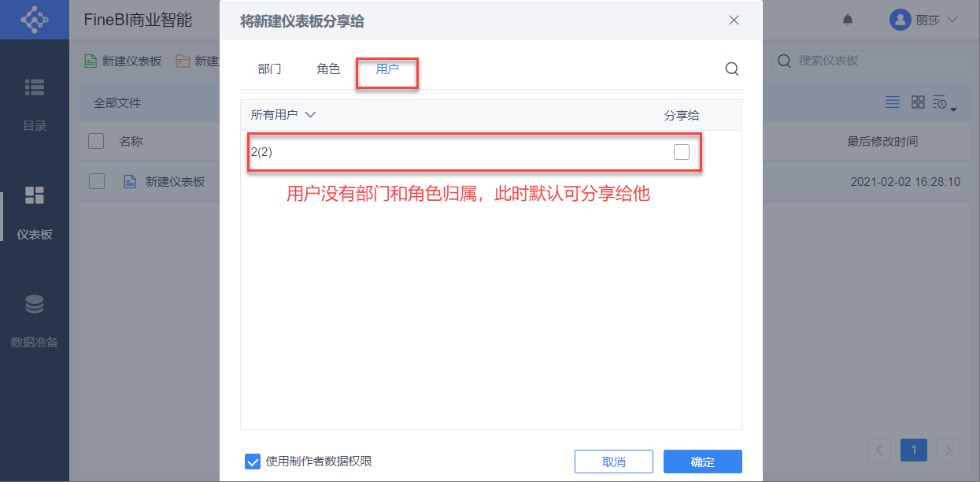This screenshot has height=482, width=980.
Task: Click the 新建仪表板 new dashboard toolbar button
Action: pos(123,61)
